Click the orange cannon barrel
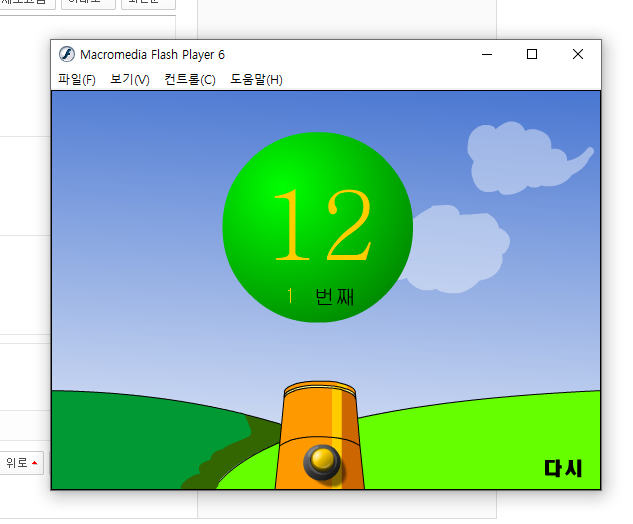This screenshot has height=524, width=633. pyautogui.click(x=320, y=420)
